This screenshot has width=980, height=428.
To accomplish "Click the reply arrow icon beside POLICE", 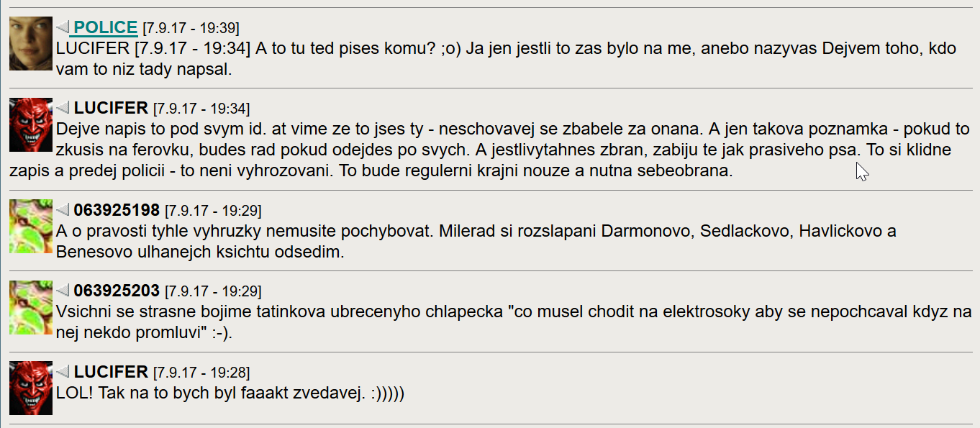I will click(x=63, y=28).
